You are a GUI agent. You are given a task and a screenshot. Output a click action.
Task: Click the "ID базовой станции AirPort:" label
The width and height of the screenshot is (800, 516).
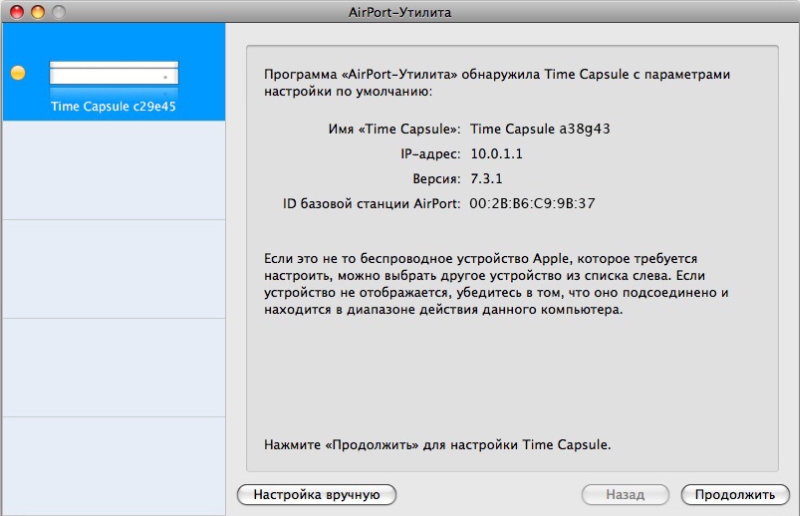[x=372, y=204]
